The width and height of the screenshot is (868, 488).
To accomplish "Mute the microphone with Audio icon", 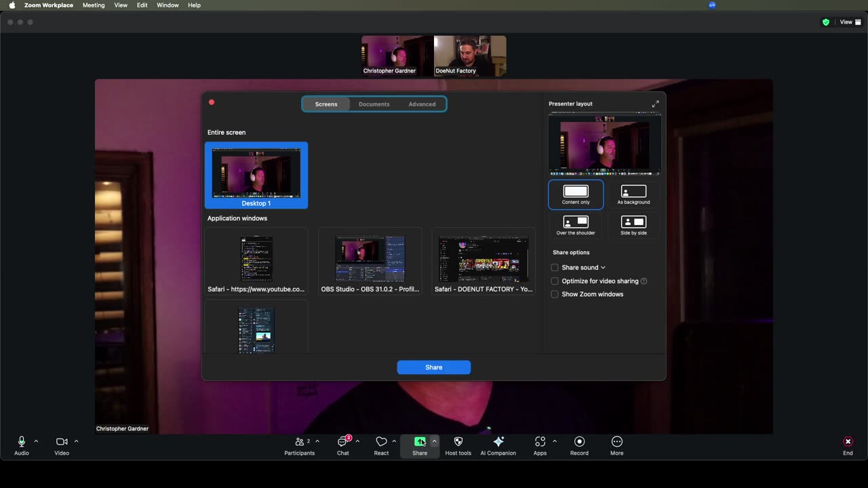I will point(22,442).
